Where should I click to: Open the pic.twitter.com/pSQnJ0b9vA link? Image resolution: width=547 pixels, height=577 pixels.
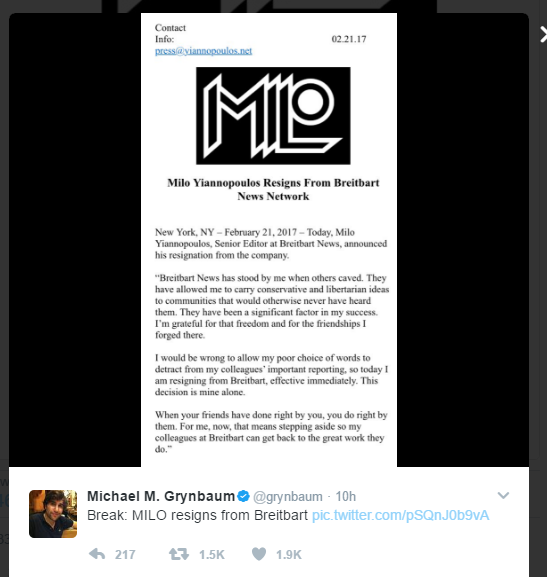(x=400, y=515)
